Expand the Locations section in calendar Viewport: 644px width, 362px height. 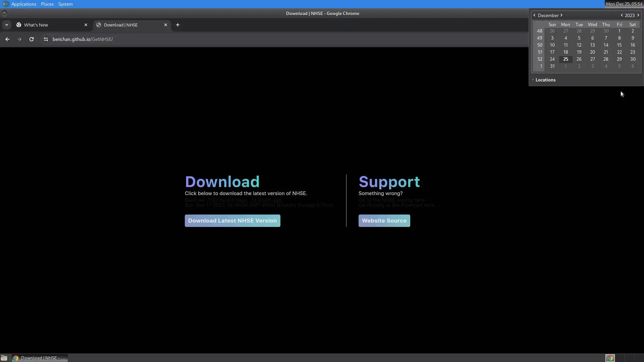[545, 80]
